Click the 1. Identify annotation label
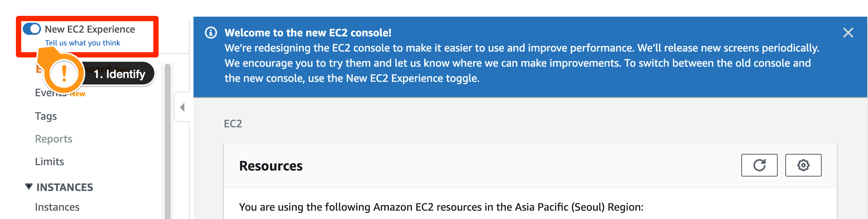Image resolution: width=868 pixels, height=219 pixels. pyautogui.click(x=120, y=74)
